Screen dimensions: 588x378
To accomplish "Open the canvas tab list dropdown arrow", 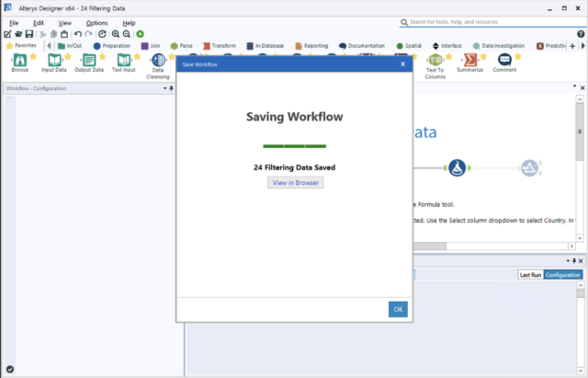I will point(574,86).
